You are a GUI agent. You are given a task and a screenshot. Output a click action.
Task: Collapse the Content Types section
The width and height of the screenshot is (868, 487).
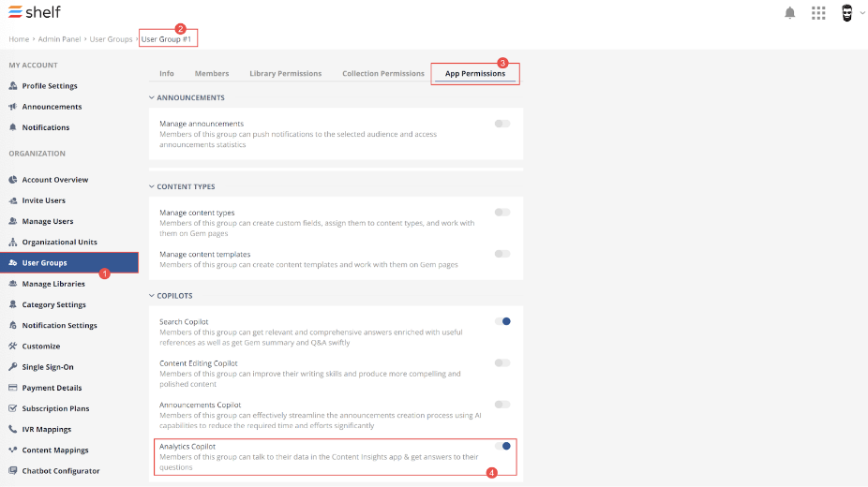[x=151, y=187]
